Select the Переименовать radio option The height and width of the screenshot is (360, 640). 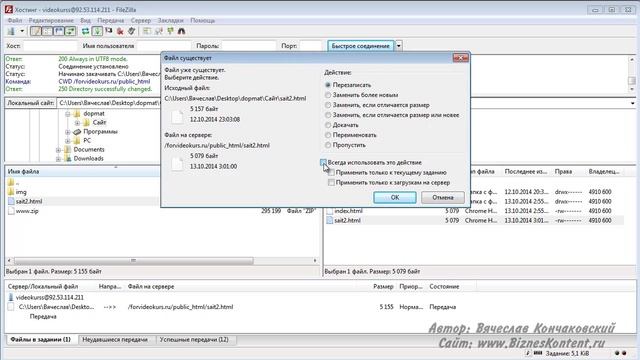click(328, 135)
